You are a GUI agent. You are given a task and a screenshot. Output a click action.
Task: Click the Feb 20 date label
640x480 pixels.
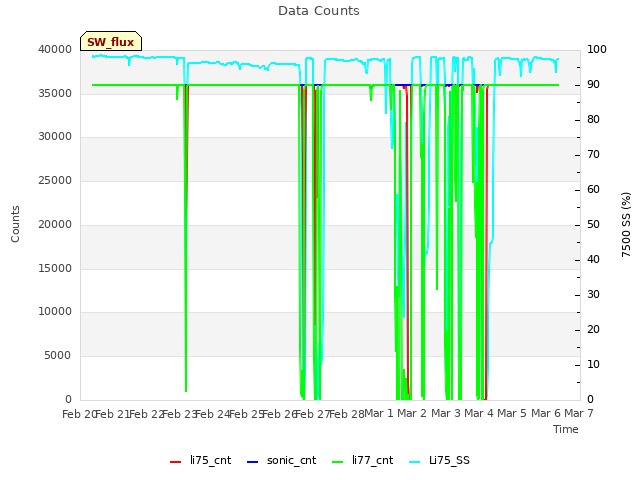(79, 414)
